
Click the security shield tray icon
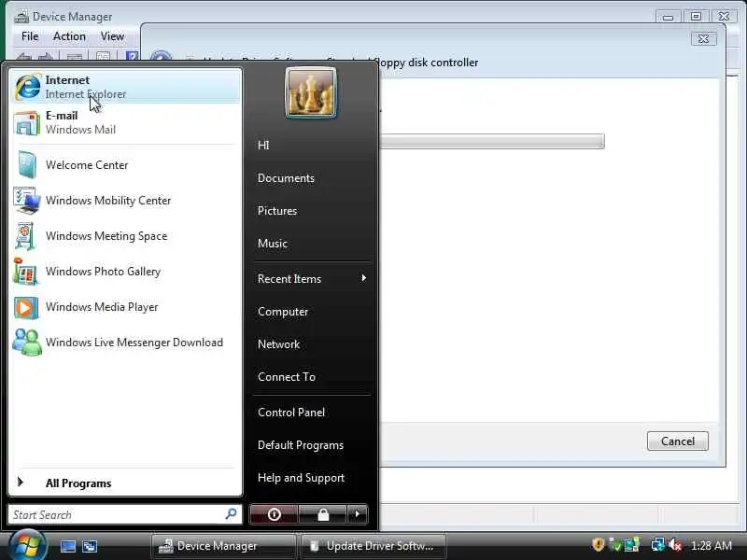598,544
